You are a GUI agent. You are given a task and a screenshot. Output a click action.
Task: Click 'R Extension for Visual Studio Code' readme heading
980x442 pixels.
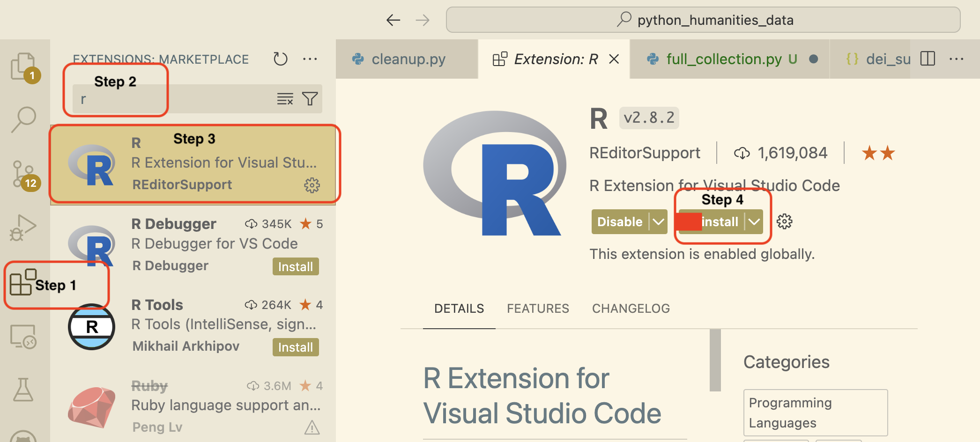click(542, 396)
